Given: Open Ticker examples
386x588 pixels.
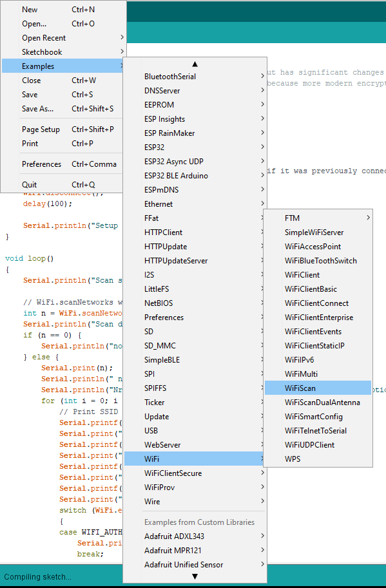Looking at the screenshot, I should point(195,403).
